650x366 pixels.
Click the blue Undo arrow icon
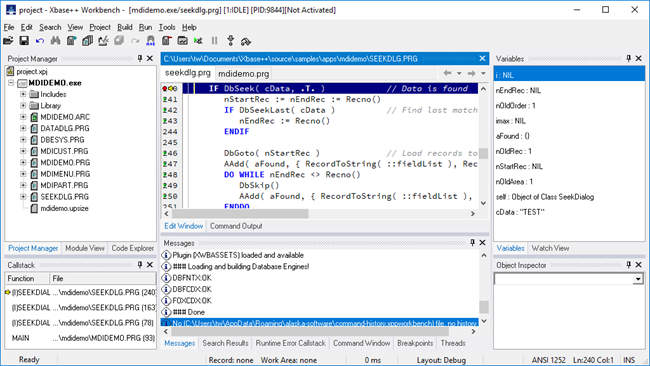pyautogui.click(x=40, y=41)
